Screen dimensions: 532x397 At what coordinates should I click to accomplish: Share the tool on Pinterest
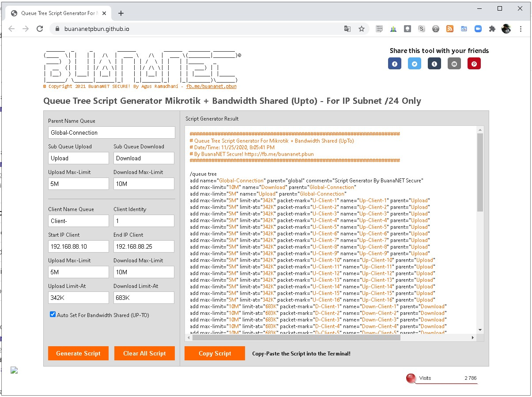point(474,64)
